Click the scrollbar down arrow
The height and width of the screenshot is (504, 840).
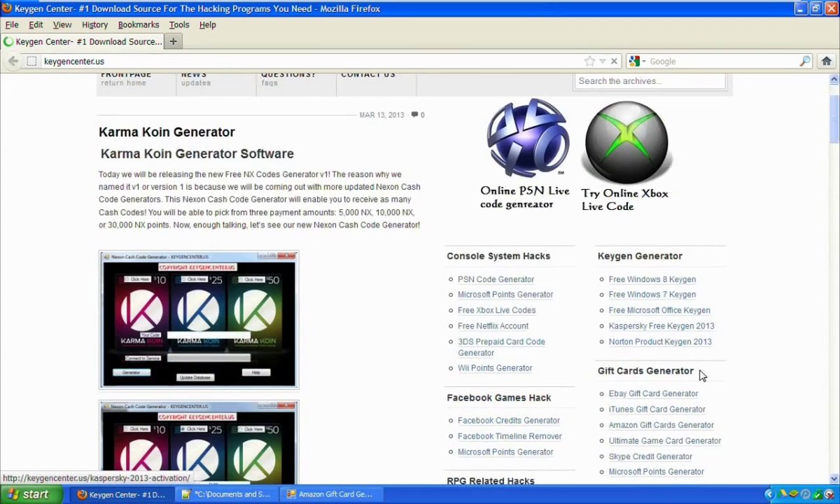(x=834, y=479)
